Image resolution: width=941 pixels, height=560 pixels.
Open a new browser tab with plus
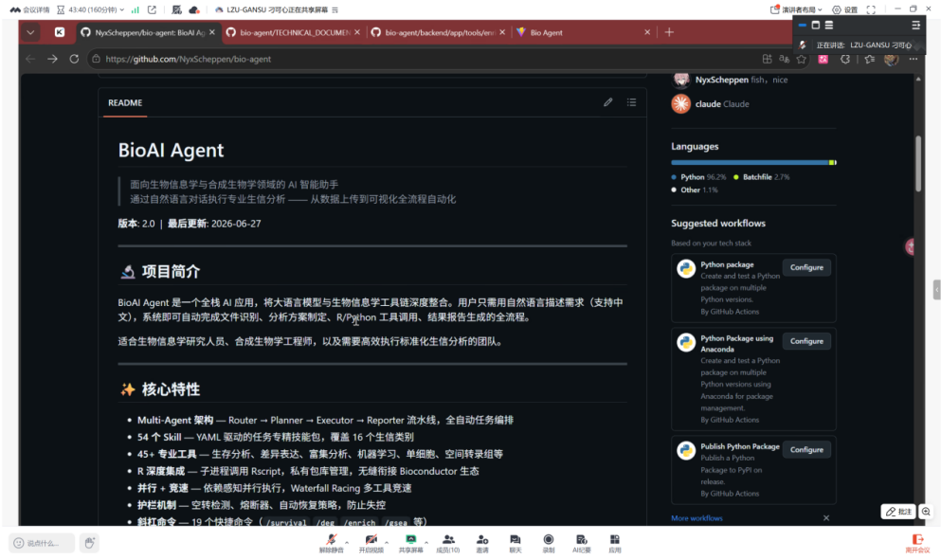(x=669, y=32)
